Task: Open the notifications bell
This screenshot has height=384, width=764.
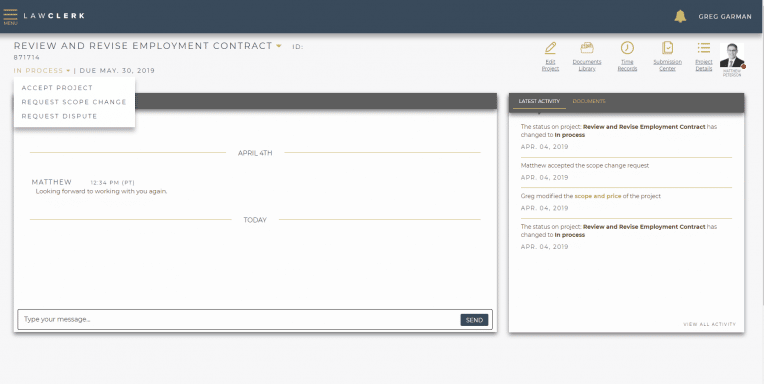Action: point(680,16)
